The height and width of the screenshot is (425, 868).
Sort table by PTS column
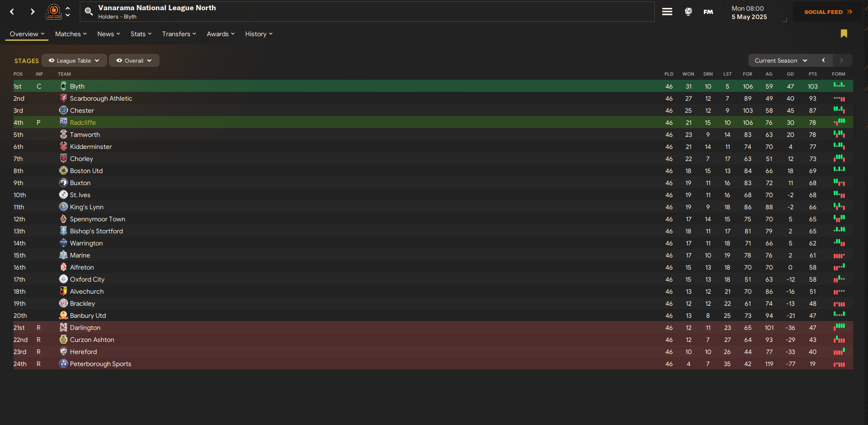(x=813, y=74)
